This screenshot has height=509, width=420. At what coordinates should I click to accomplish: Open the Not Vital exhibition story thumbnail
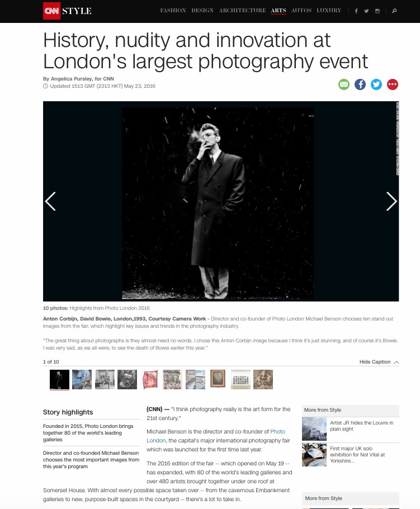(314, 455)
